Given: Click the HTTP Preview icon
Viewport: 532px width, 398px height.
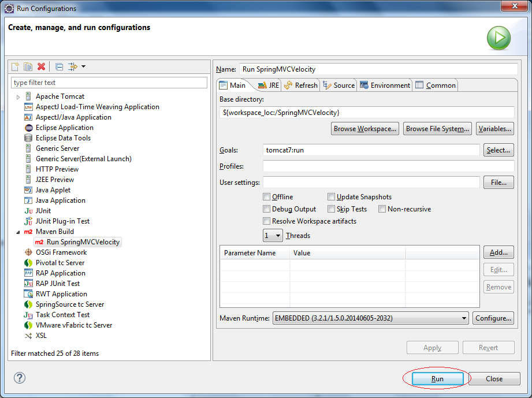Looking at the screenshot, I should [x=28, y=169].
